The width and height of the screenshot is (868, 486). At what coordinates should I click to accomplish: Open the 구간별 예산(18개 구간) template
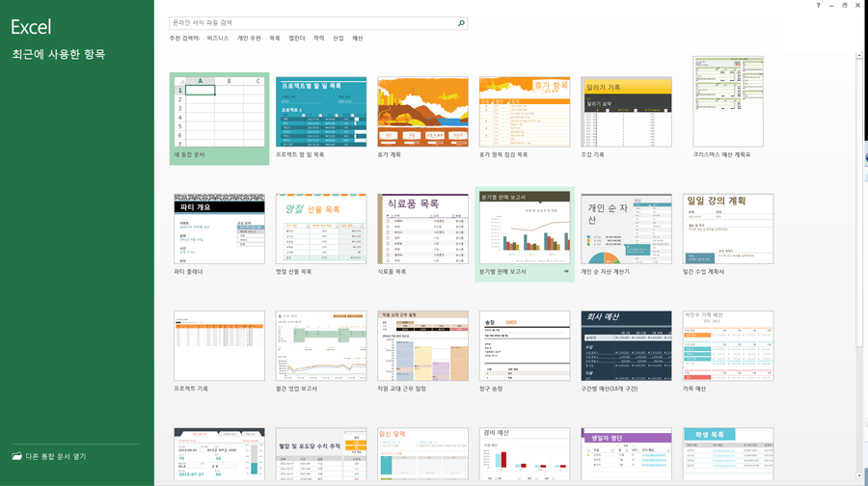(626, 345)
